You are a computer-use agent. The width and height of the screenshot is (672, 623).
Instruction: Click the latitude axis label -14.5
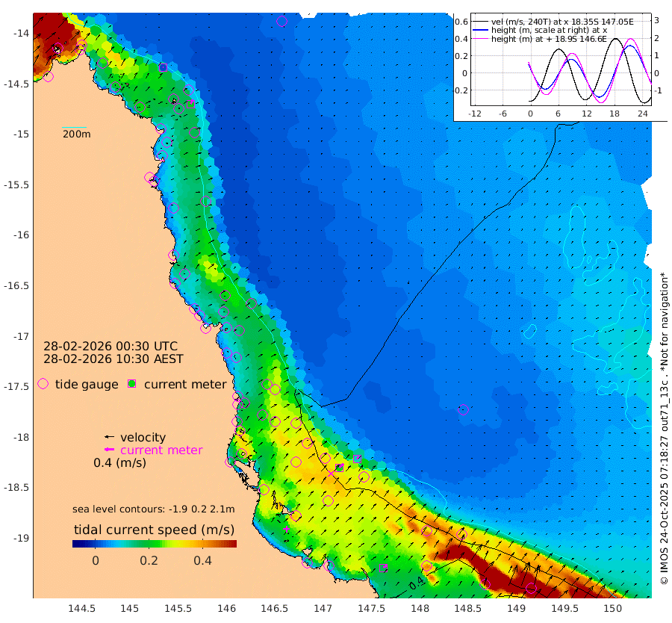[16, 84]
